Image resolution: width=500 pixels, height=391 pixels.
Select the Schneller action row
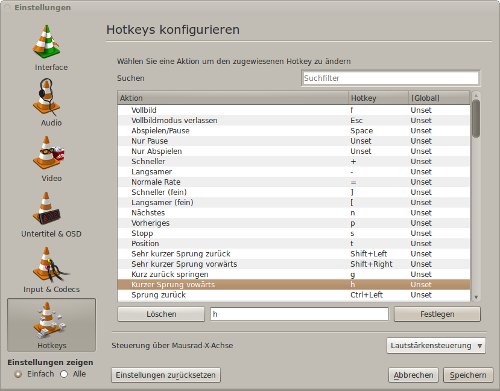point(294,161)
